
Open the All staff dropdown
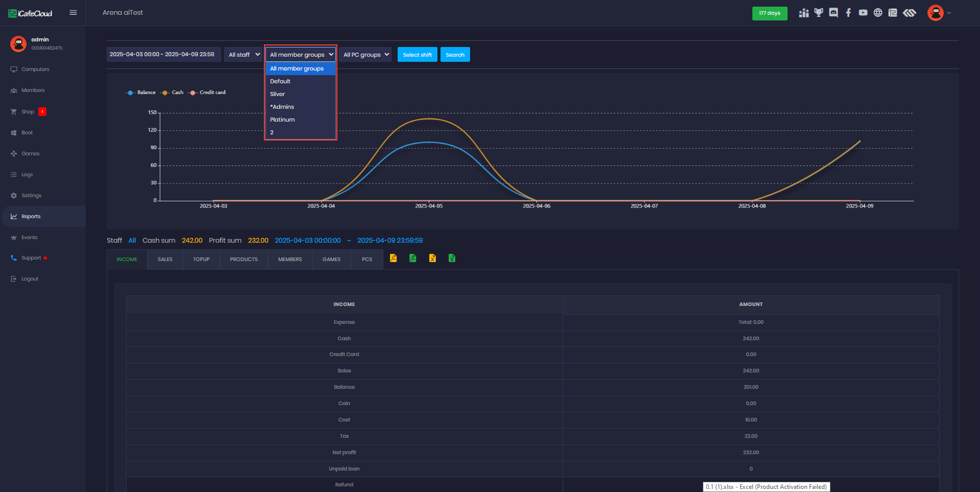tap(243, 55)
